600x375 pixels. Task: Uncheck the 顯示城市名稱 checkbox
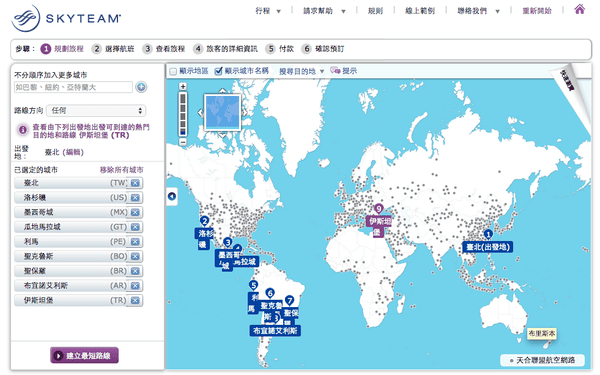coord(218,71)
